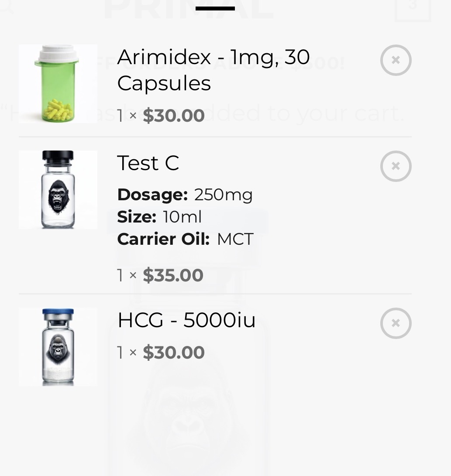Image resolution: width=451 pixels, height=476 pixels.
Task: Click the cart count icon showing 3
Action: point(413,9)
